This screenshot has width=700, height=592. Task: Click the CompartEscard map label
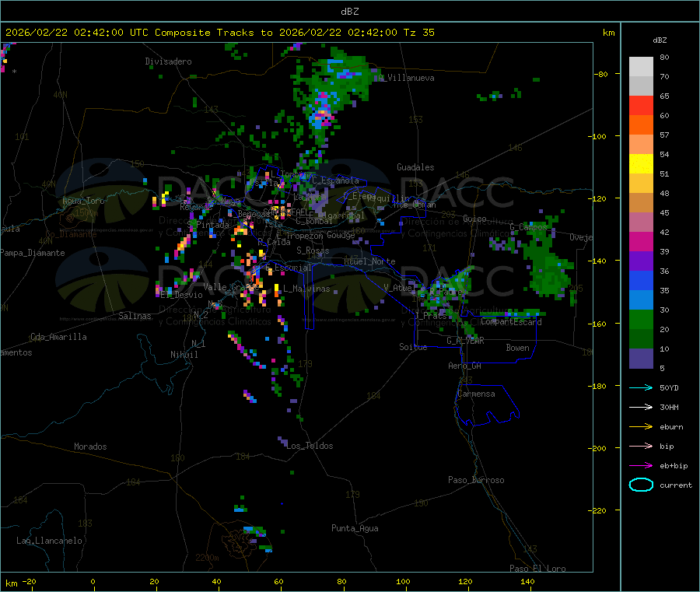pyautogui.click(x=512, y=321)
